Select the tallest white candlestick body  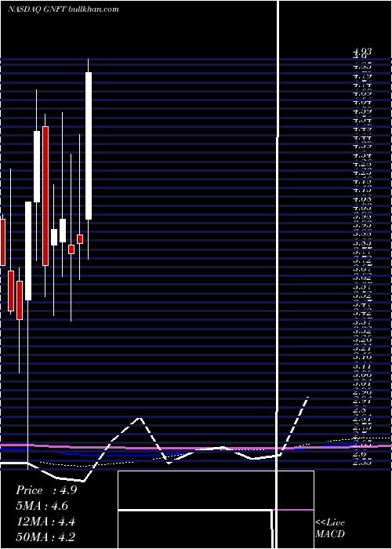[x=89, y=146]
